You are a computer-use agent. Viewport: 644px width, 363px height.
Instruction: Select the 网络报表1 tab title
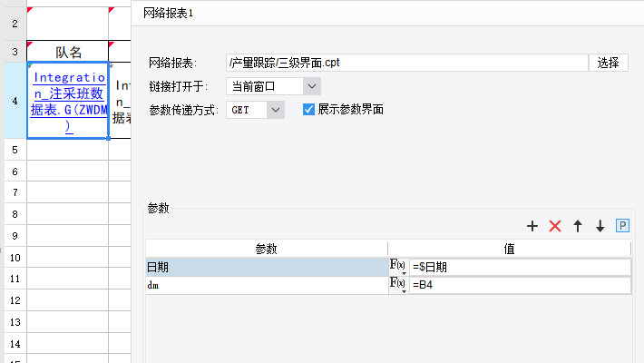[169, 13]
